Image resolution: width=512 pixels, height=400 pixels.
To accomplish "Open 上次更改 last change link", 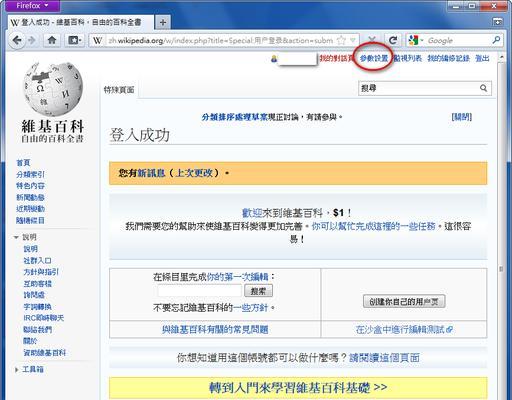I will tap(194, 173).
